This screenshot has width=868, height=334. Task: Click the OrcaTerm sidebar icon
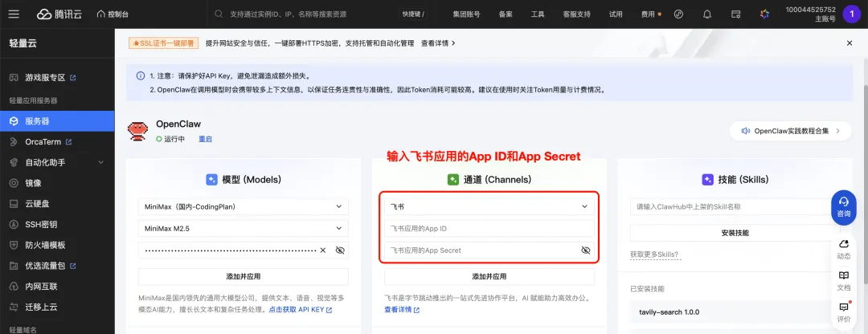(x=14, y=142)
